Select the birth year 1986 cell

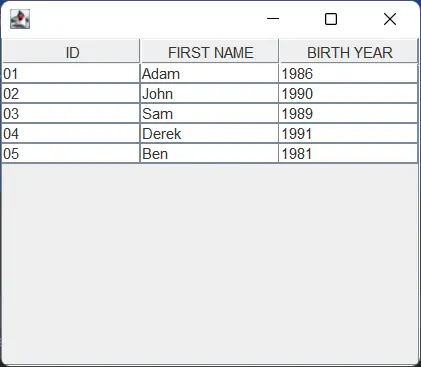[348, 74]
